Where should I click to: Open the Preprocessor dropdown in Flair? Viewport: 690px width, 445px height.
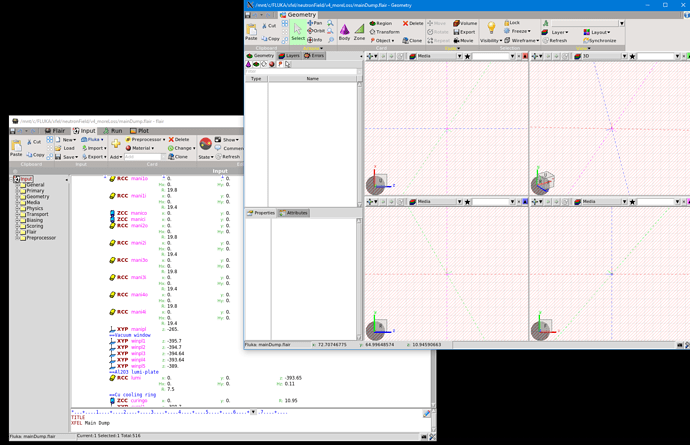click(145, 140)
